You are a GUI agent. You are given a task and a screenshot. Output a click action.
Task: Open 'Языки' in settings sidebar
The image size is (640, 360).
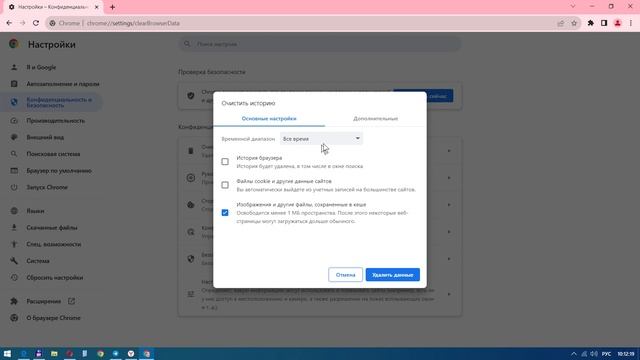(36, 211)
